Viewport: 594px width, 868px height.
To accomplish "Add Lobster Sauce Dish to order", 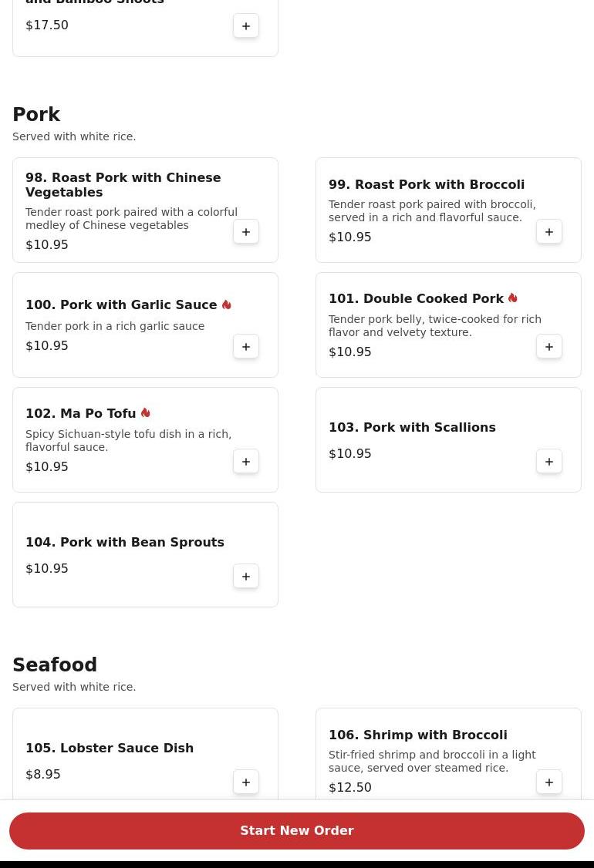I will tap(246, 782).
